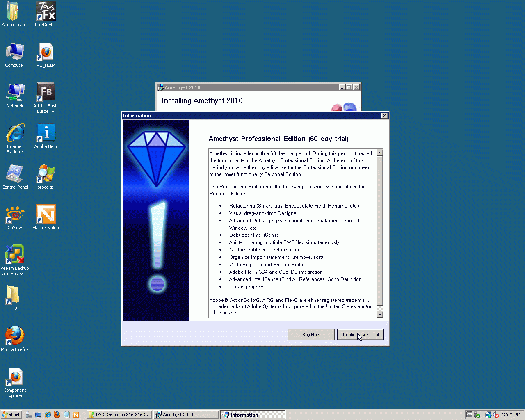Screen dimensions: 525x420
Task: Click the "Library projects" feature line
Action: (246, 287)
